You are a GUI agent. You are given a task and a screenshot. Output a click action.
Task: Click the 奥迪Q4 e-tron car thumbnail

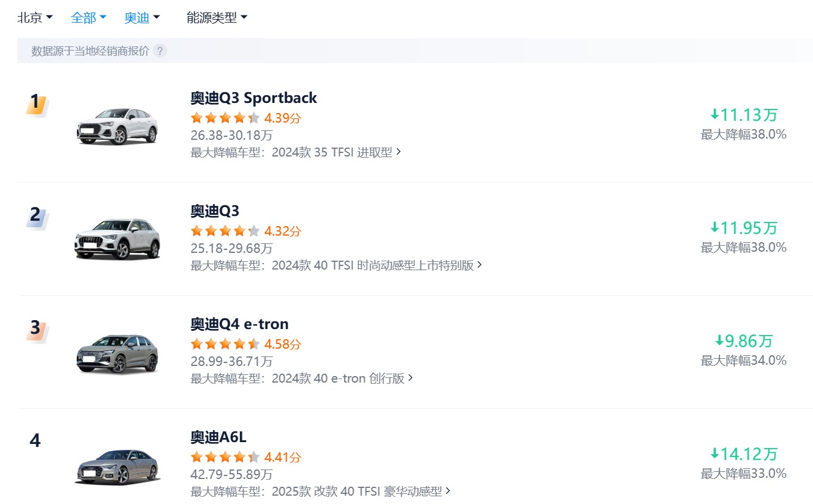coord(117,353)
